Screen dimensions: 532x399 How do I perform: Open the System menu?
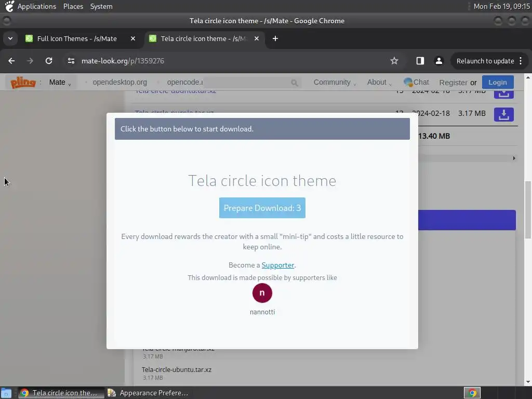click(101, 6)
